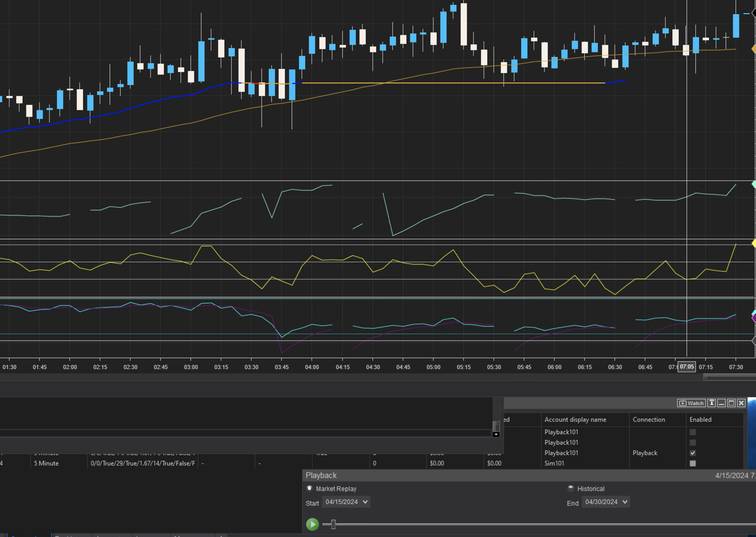Open the Start date dropdown
Viewport: 756px width, 537px height.
(x=365, y=502)
